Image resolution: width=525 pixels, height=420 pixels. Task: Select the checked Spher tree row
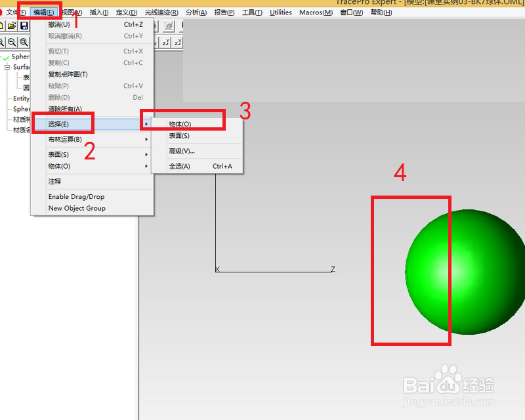point(20,56)
